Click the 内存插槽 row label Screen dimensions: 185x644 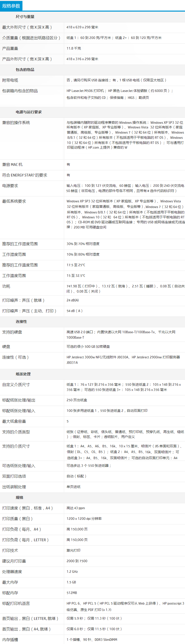coord(10,640)
